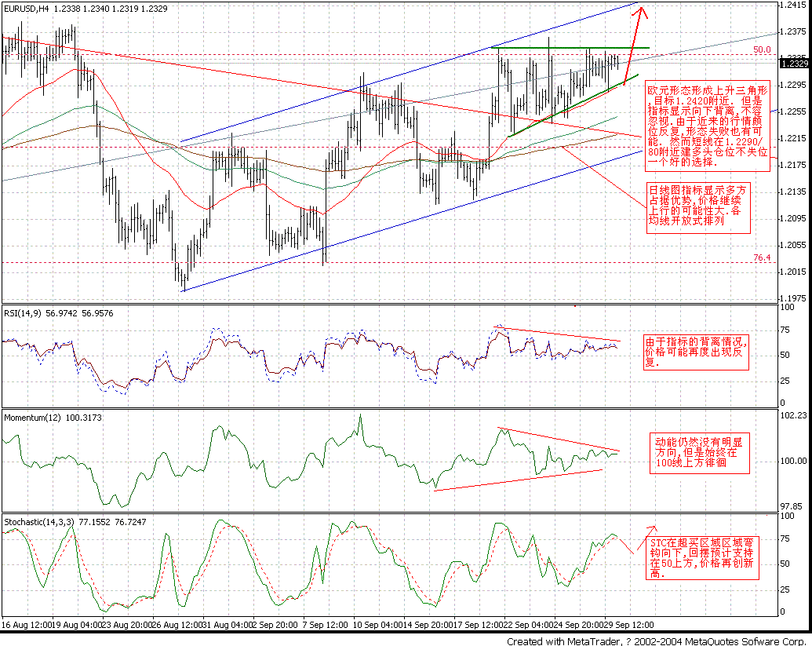The height and width of the screenshot is (646, 812).
Task: Select the current price tag 1.2329
Action: click(795, 64)
